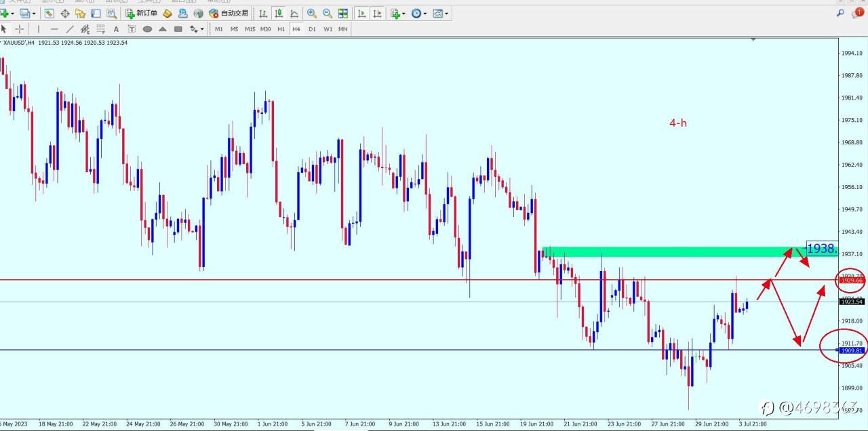The width and height of the screenshot is (868, 431).
Task: Toggle the 自动交易 AutoTrading button
Action: click(229, 13)
